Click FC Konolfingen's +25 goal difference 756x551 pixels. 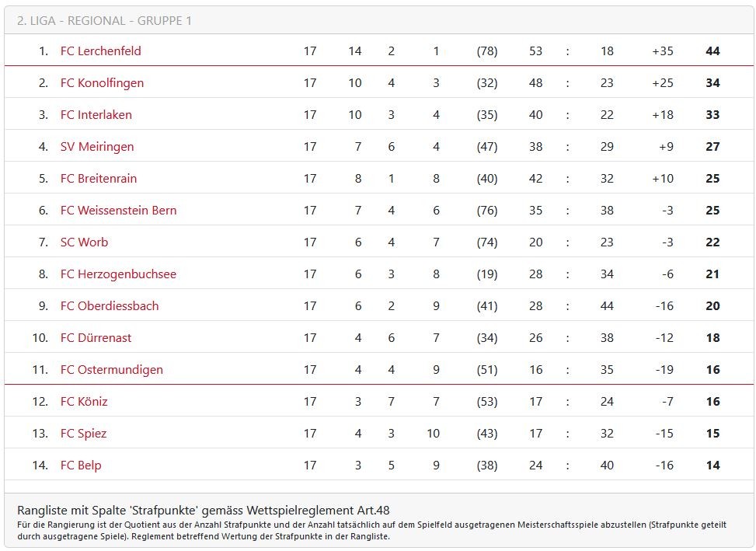coord(662,83)
